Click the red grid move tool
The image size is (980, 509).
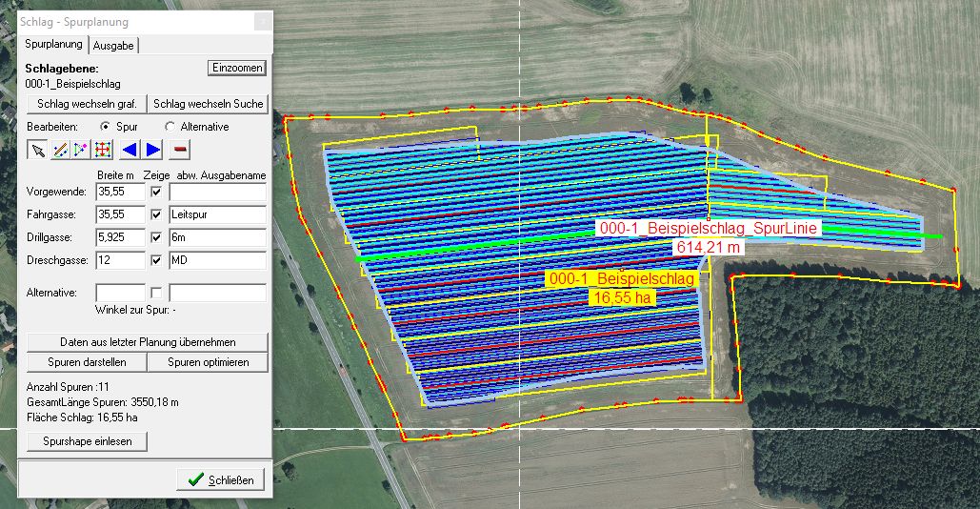coord(103,150)
